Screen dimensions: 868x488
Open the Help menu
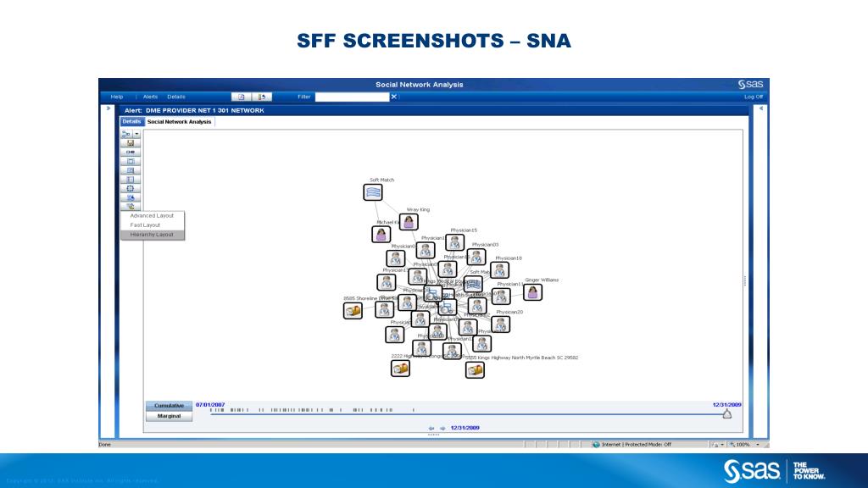pyautogui.click(x=117, y=97)
